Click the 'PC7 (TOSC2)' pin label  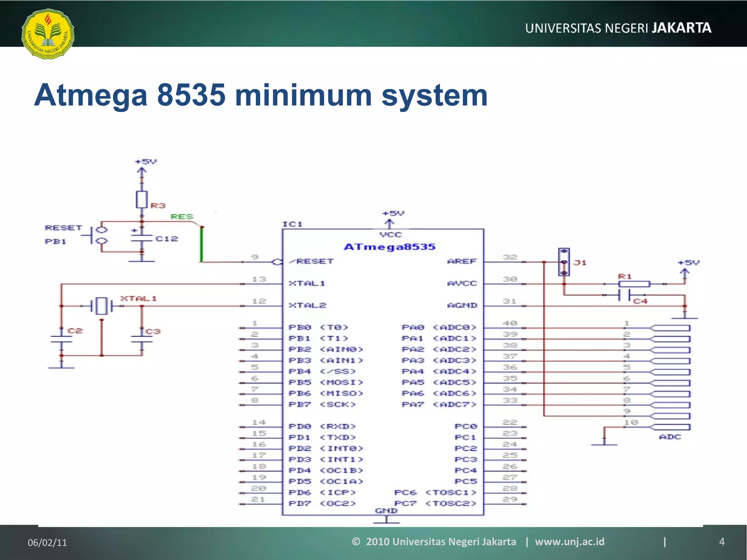coord(436,503)
